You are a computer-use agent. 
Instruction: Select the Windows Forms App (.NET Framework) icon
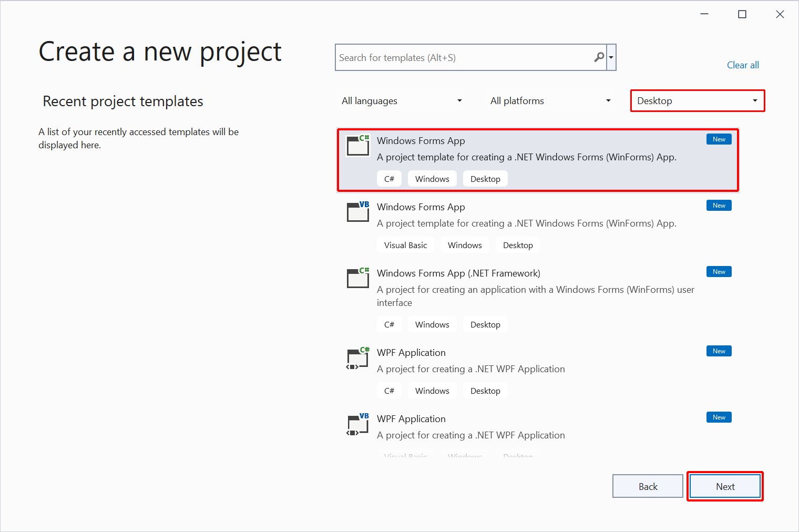[x=358, y=278]
